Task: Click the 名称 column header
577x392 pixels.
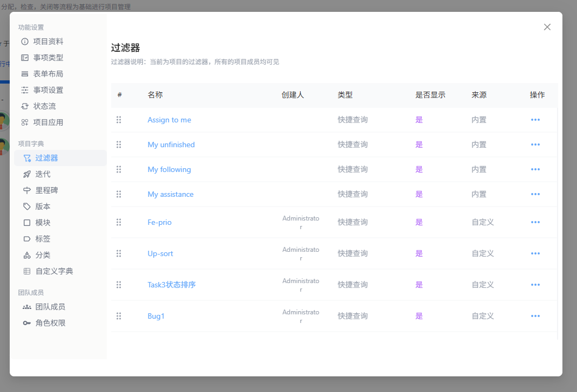Action: point(155,95)
